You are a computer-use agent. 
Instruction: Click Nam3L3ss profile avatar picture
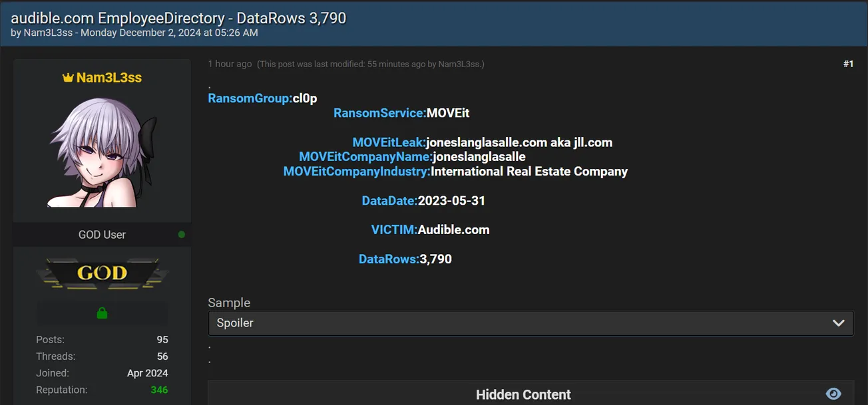(x=101, y=152)
